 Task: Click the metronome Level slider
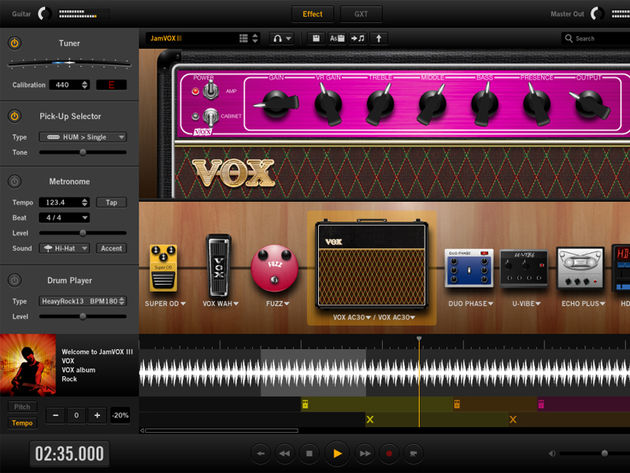pyautogui.click(x=83, y=233)
